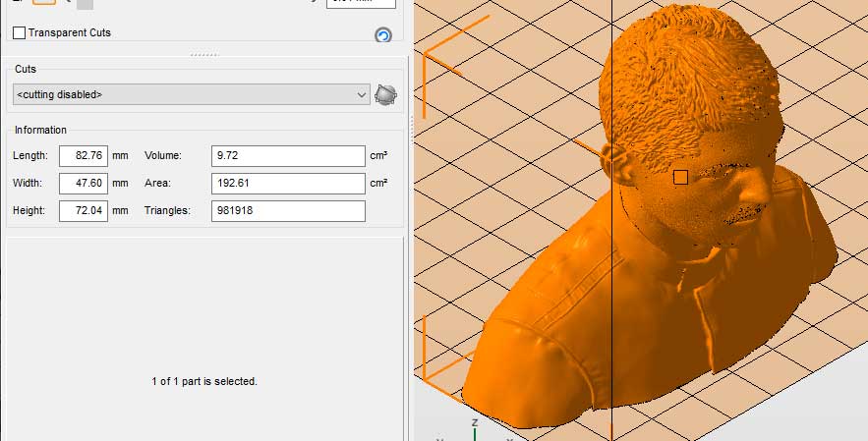Click the small square marker on the model's face
The image size is (868, 441).
(x=681, y=177)
